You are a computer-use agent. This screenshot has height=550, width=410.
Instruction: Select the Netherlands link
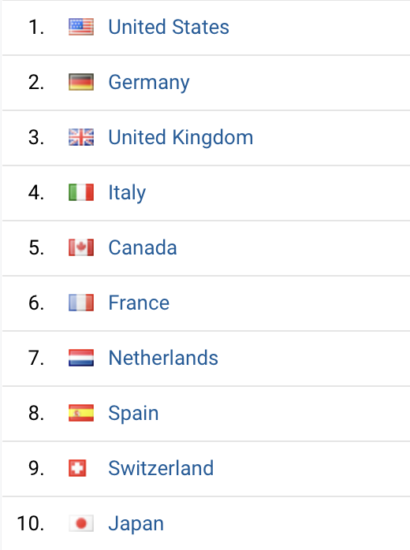pos(163,358)
